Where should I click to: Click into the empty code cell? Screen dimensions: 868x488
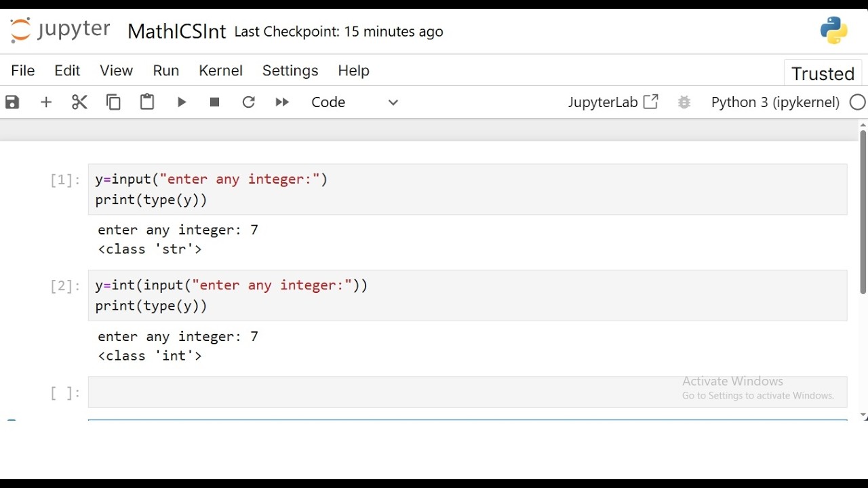pyautogui.click(x=468, y=392)
